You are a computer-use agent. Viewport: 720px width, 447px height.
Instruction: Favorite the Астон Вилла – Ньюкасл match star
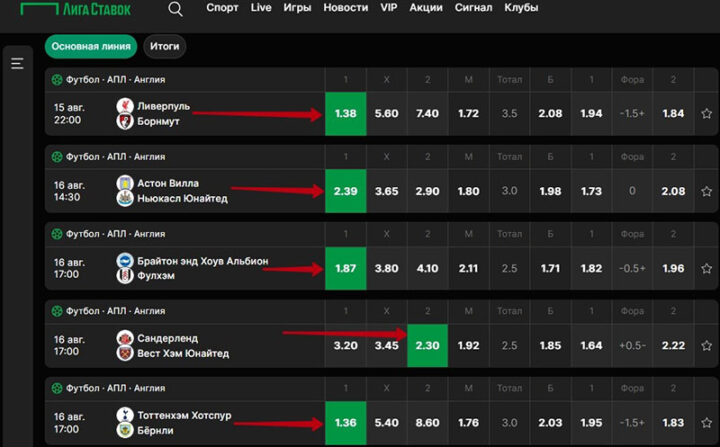(x=706, y=191)
